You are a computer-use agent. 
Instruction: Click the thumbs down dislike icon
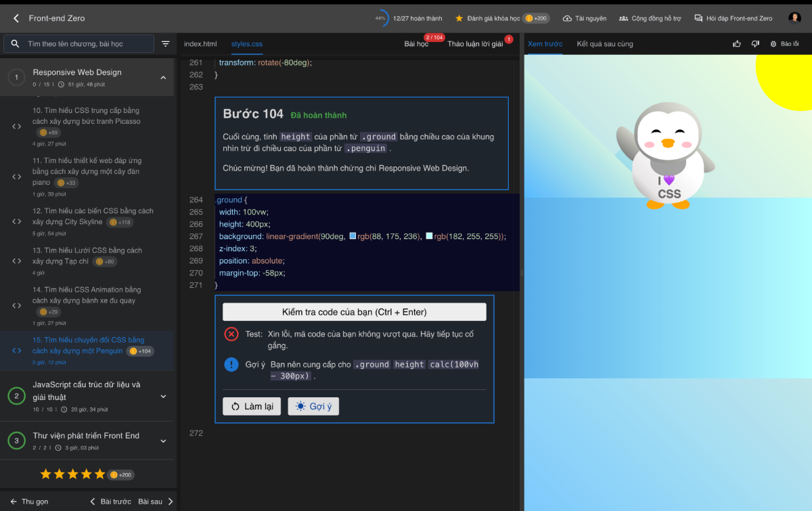[754, 43]
